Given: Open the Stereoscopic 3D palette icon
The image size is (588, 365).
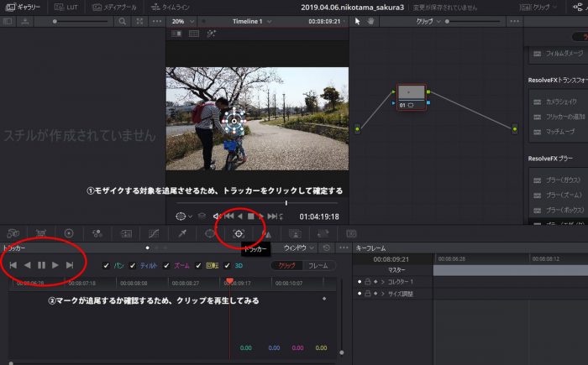Looking at the screenshot, I should click(x=351, y=234).
